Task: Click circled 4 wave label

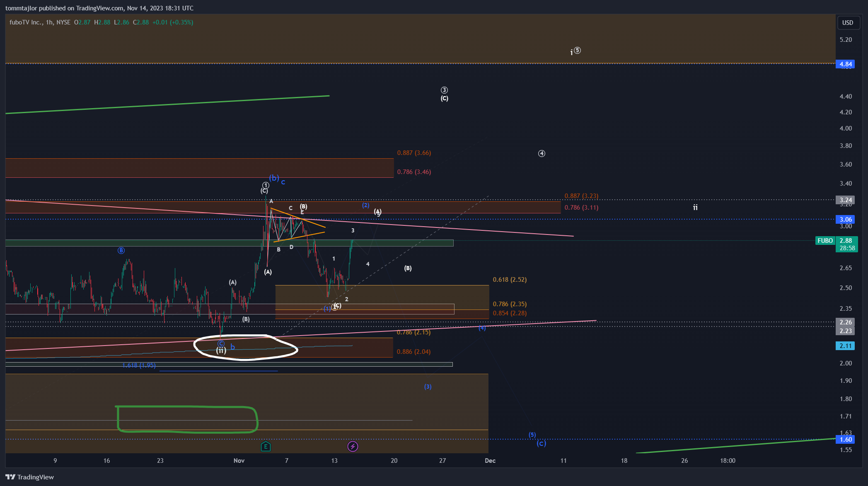Action: click(x=542, y=154)
